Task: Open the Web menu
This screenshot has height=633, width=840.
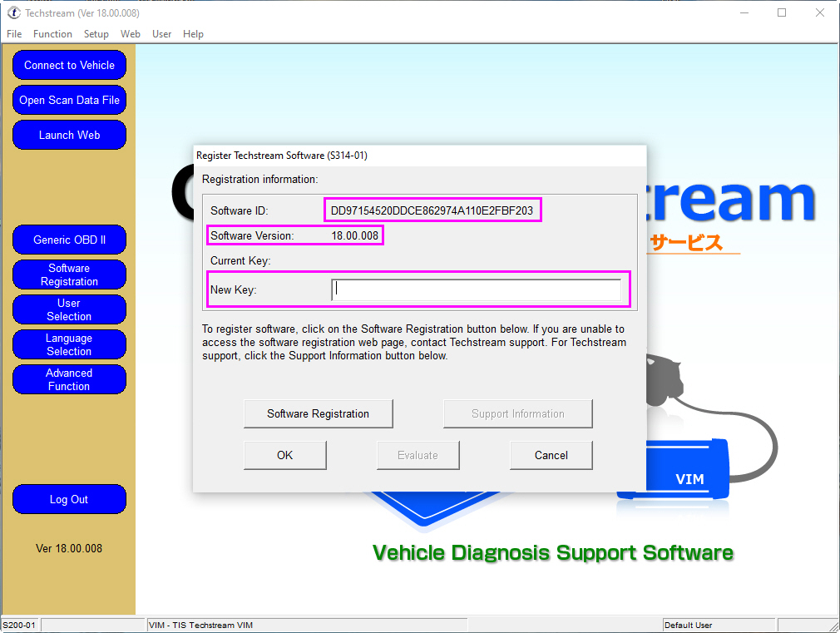Action: (131, 34)
